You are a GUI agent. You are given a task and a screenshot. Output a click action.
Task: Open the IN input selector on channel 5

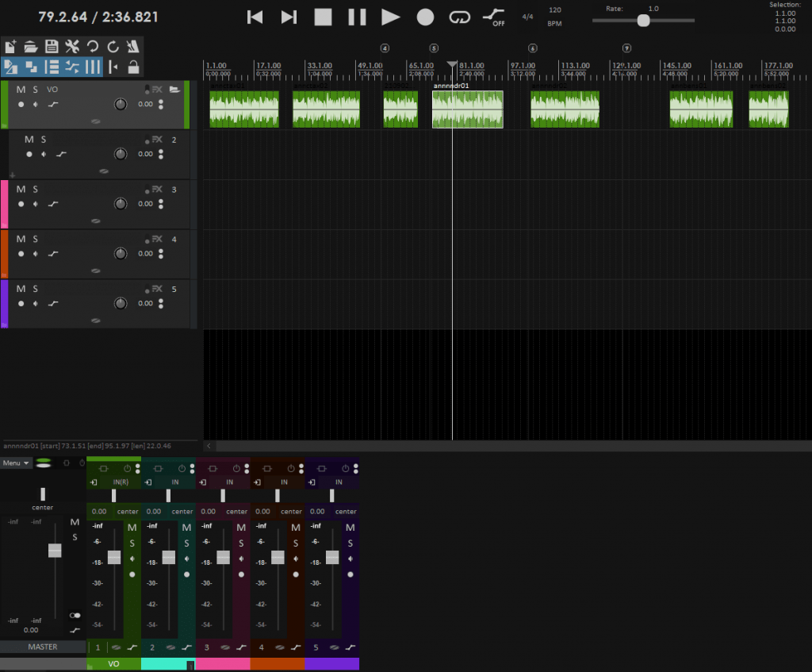tap(338, 482)
